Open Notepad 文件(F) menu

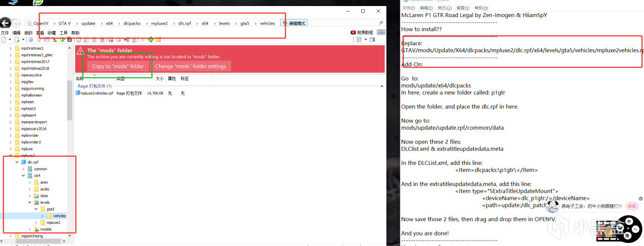tap(409, 8)
